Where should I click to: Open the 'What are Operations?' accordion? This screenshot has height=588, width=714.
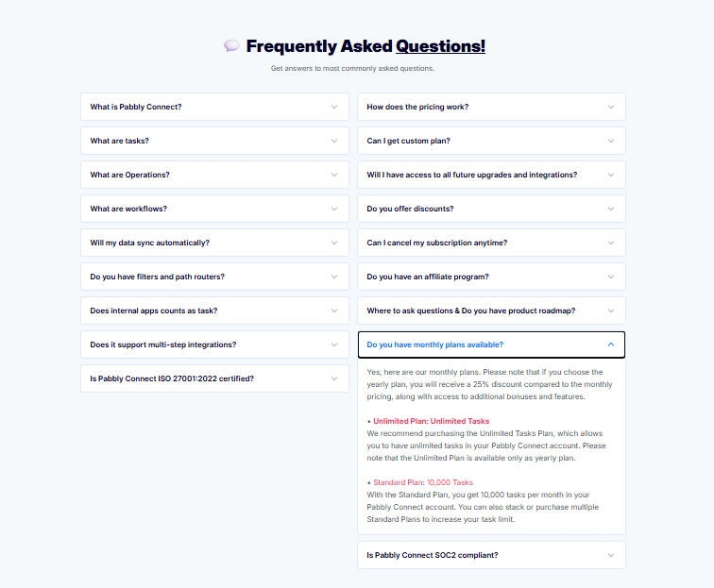point(214,175)
